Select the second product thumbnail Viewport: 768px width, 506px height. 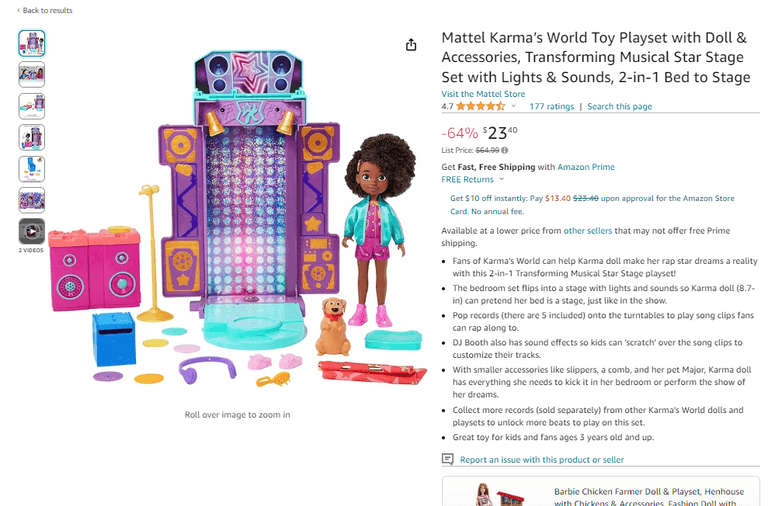pos(32,74)
